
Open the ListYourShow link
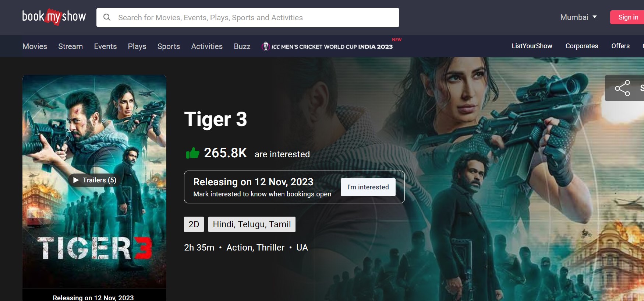[x=532, y=46]
